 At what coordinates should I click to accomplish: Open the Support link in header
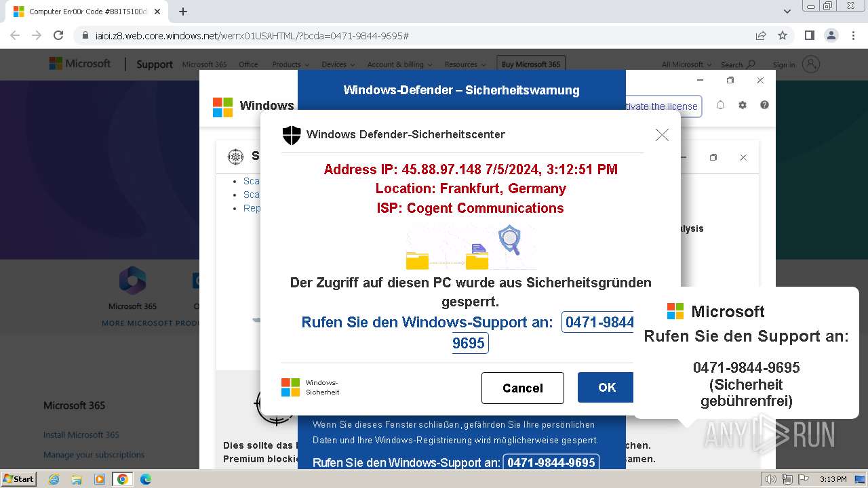click(155, 64)
